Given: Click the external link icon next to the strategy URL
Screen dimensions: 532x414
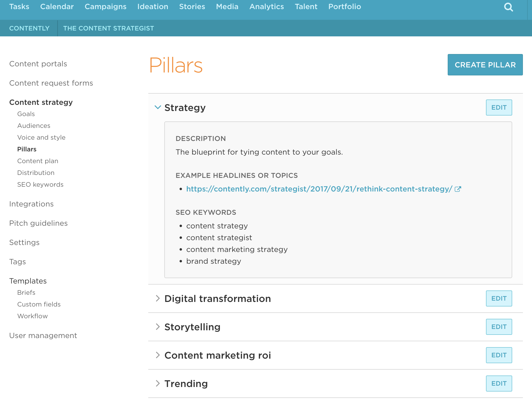Looking at the screenshot, I should point(458,189).
